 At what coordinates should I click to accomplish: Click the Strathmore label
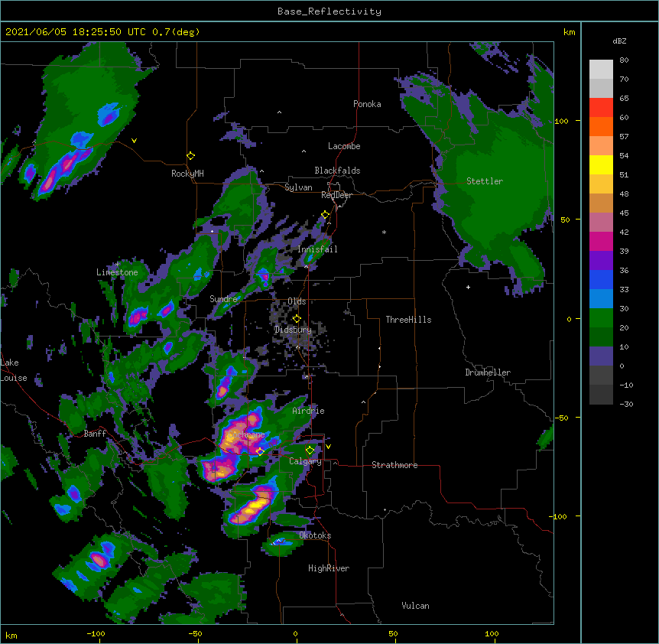(394, 465)
